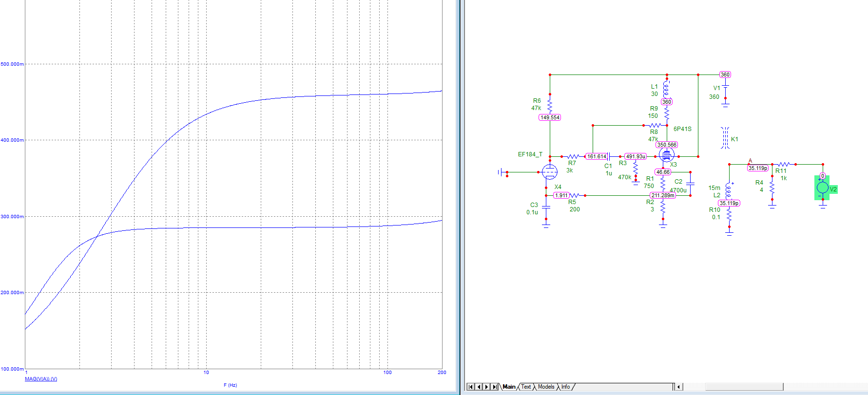Viewport: 868px width, 395px height.
Task: Go to previous page tab arrow
Action: [479, 387]
